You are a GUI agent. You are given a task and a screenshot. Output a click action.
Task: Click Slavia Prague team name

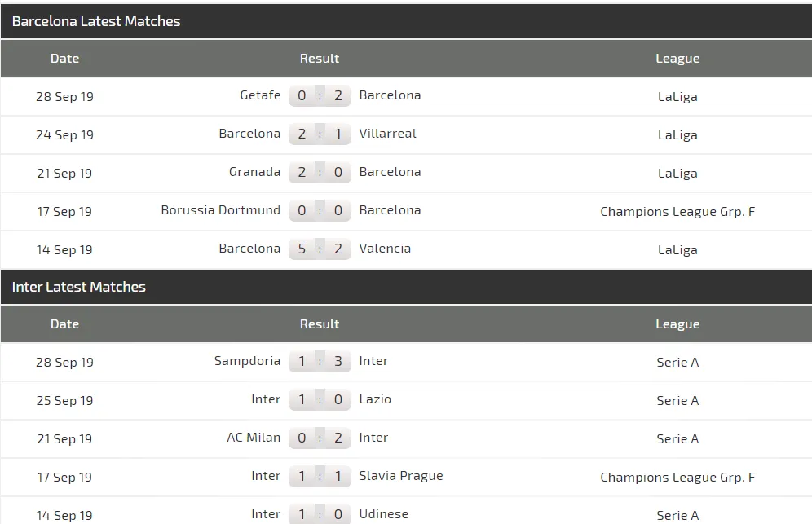tap(401, 476)
